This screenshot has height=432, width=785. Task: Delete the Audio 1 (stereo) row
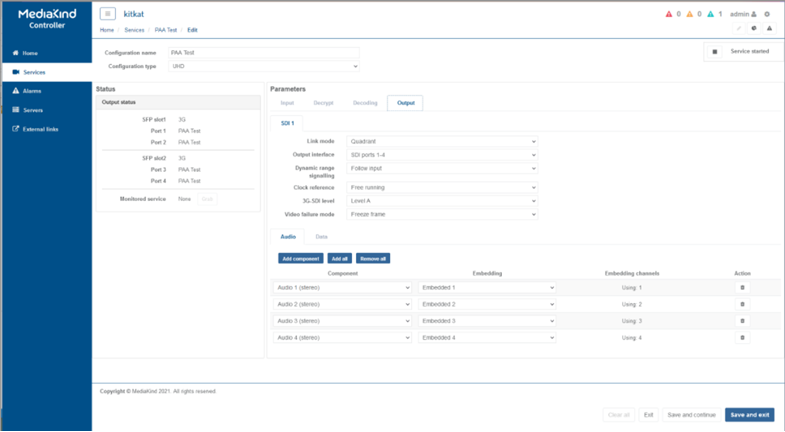click(x=742, y=288)
